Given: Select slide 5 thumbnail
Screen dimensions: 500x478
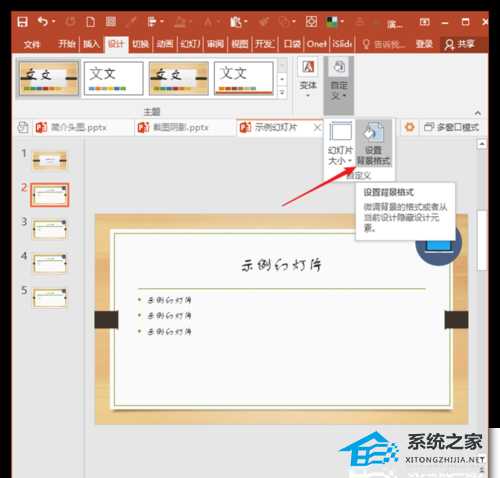Looking at the screenshot, I should 50,298.
